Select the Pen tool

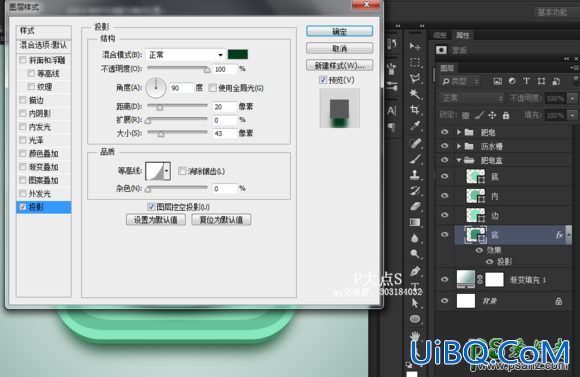[415, 271]
